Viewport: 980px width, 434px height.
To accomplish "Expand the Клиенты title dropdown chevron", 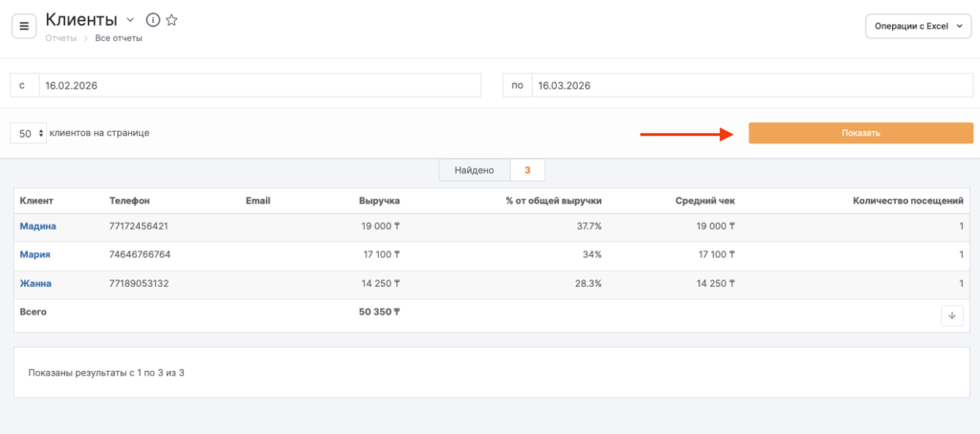I will pyautogui.click(x=130, y=20).
